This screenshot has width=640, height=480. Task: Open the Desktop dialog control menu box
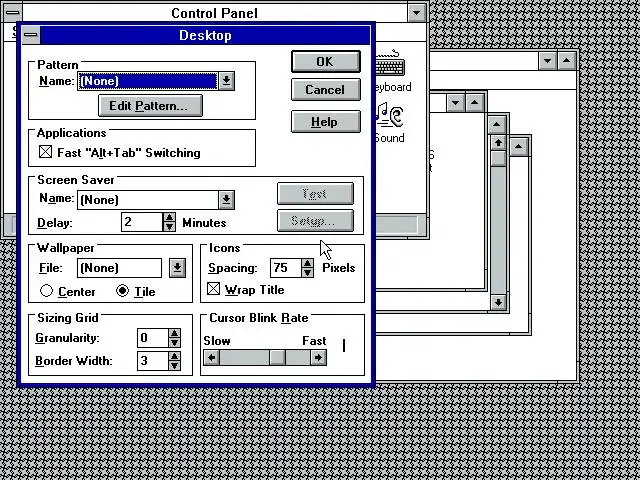pos(31,36)
